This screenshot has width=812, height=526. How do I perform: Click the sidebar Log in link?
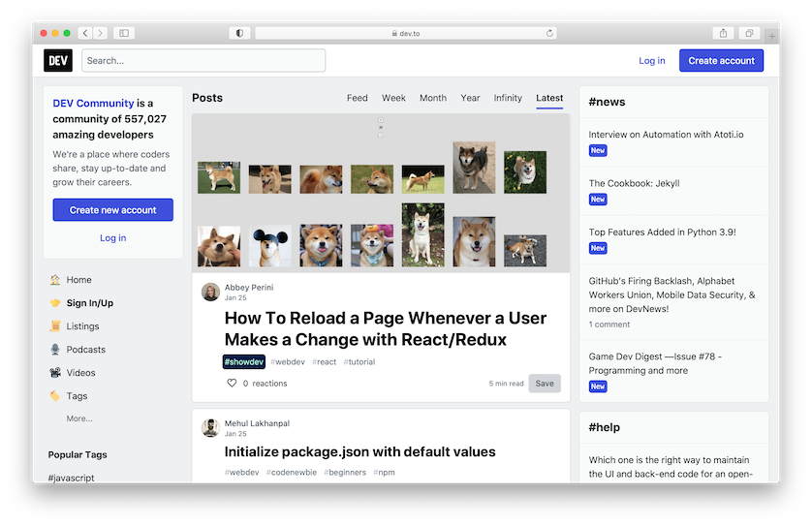[x=113, y=237]
